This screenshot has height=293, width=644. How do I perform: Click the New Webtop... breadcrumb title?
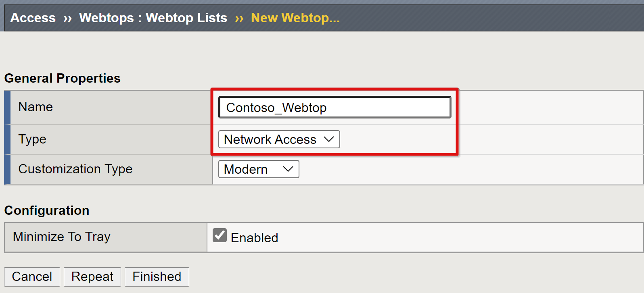tap(295, 18)
